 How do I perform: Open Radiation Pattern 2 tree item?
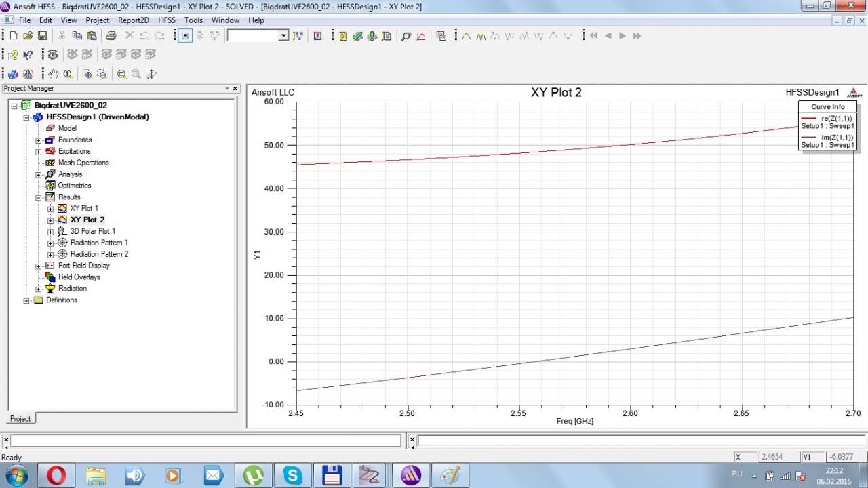(x=99, y=254)
